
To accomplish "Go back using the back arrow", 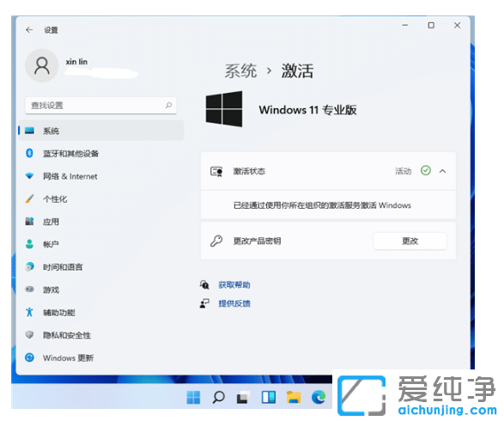I will pyautogui.click(x=29, y=30).
